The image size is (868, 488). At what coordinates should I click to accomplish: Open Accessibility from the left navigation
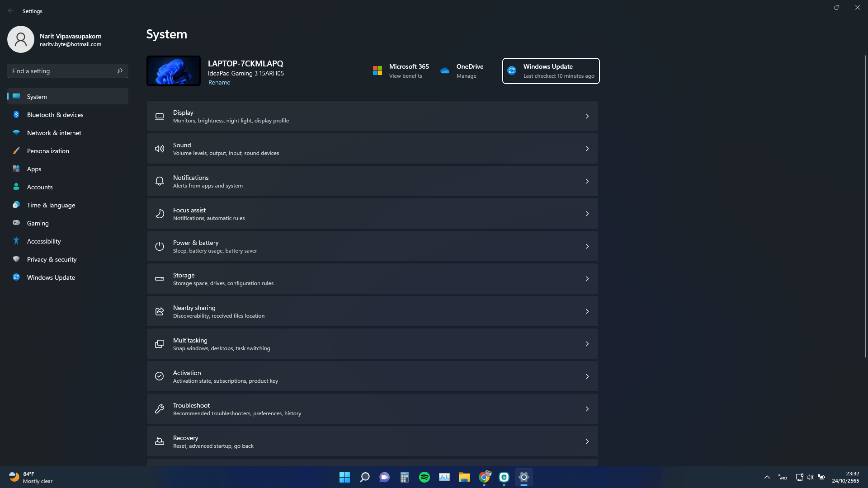[44, 241]
